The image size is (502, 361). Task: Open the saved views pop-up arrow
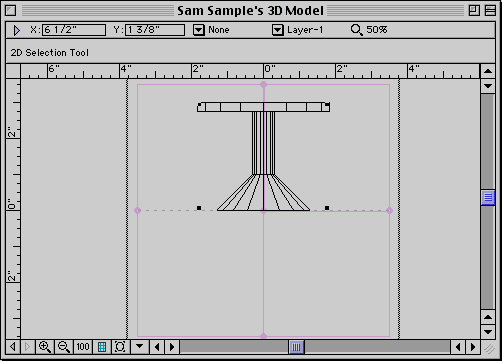click(139, 347)
